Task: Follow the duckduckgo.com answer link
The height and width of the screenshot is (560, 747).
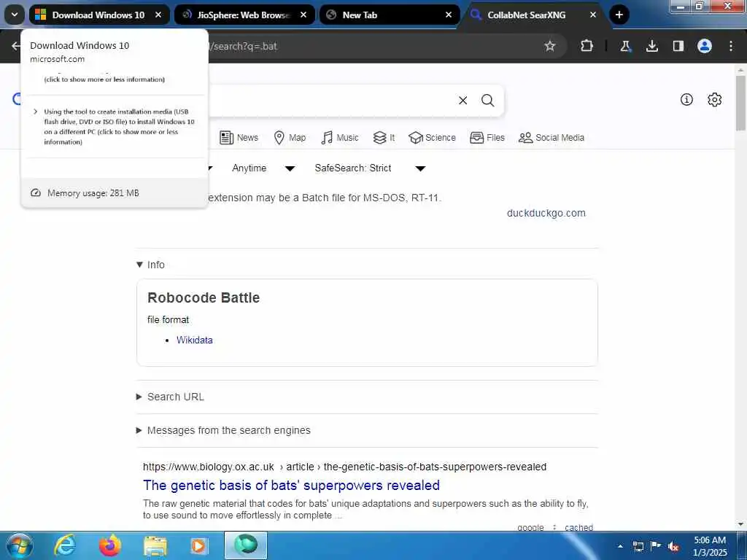Action: [x=546, y=214]
